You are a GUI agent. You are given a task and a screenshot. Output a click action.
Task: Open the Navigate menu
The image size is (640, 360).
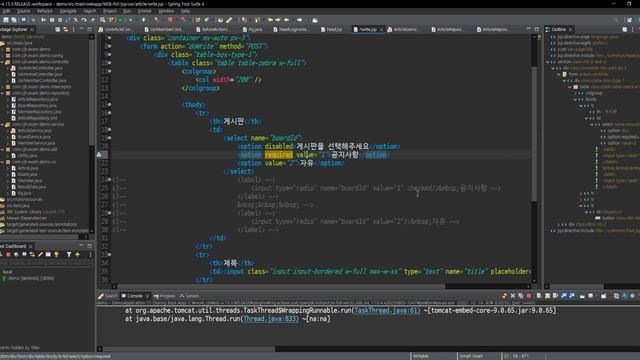point(68,11)
